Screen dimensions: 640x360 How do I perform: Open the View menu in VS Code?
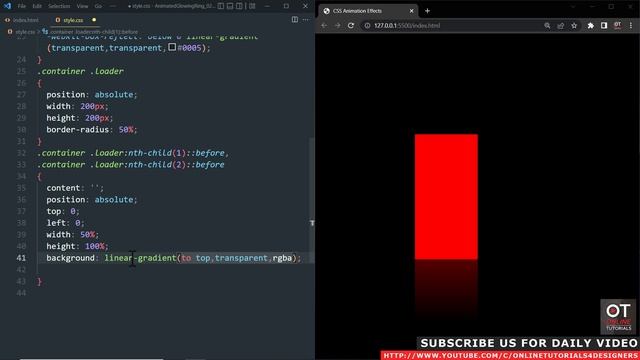[x=82, y=6]
